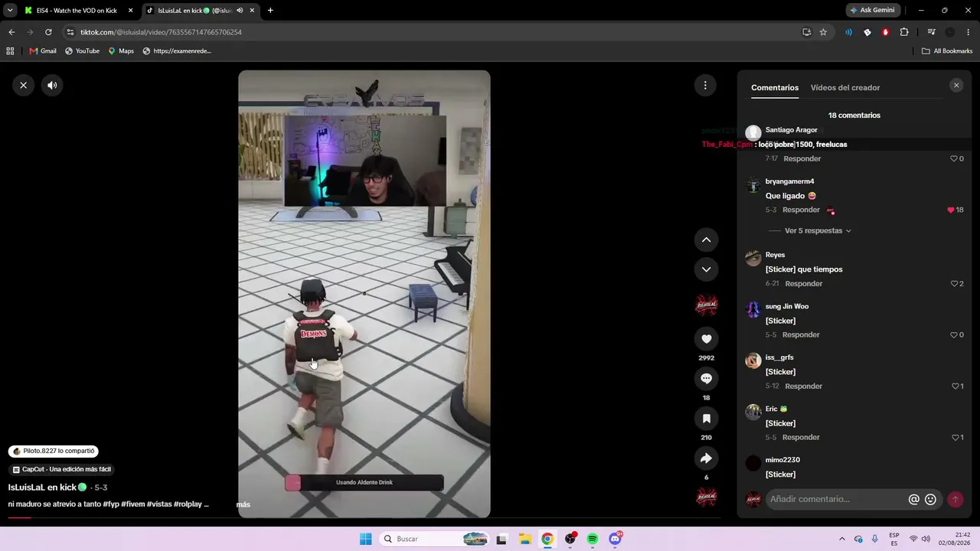
Task: Like iss__grfs's comment
Action: (955, 386)
